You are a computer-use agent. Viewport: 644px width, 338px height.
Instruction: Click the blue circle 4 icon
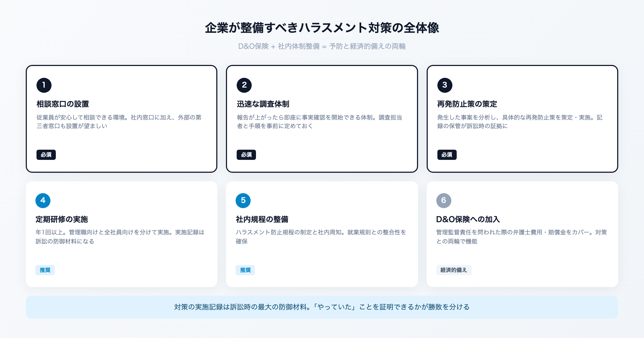[43, 200]
